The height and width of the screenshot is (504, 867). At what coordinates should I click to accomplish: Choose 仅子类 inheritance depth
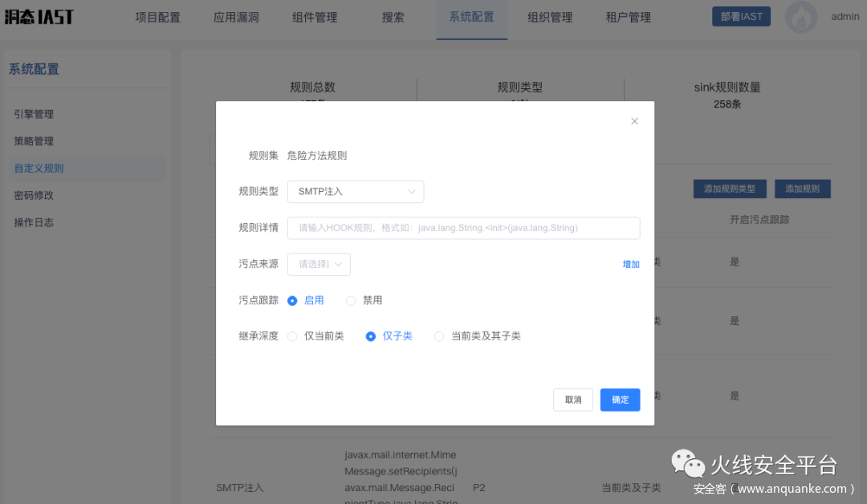(x=371, y=336)
